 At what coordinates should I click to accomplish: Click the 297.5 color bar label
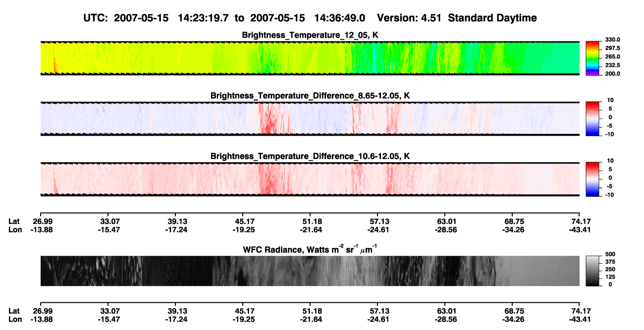(x=613, y=48)
